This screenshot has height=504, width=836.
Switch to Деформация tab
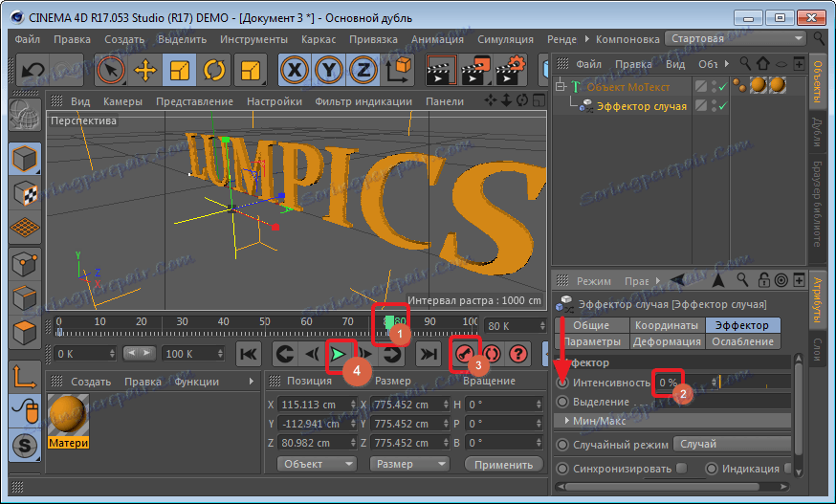[x=667, y=341]
